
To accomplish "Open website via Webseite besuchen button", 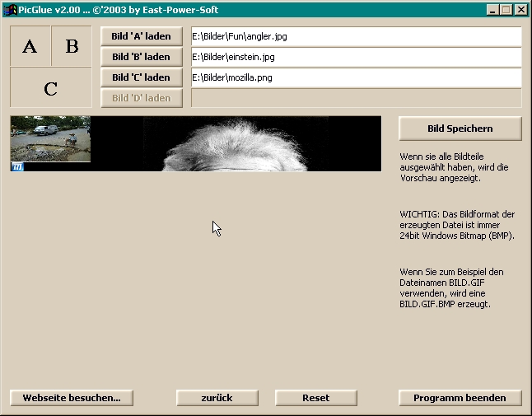I will point(72,398).
